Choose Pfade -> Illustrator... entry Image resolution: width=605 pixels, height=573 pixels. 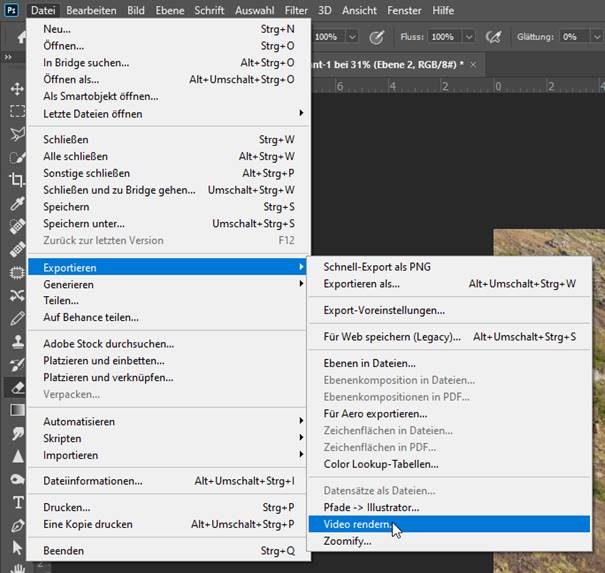tap(449, 507)
